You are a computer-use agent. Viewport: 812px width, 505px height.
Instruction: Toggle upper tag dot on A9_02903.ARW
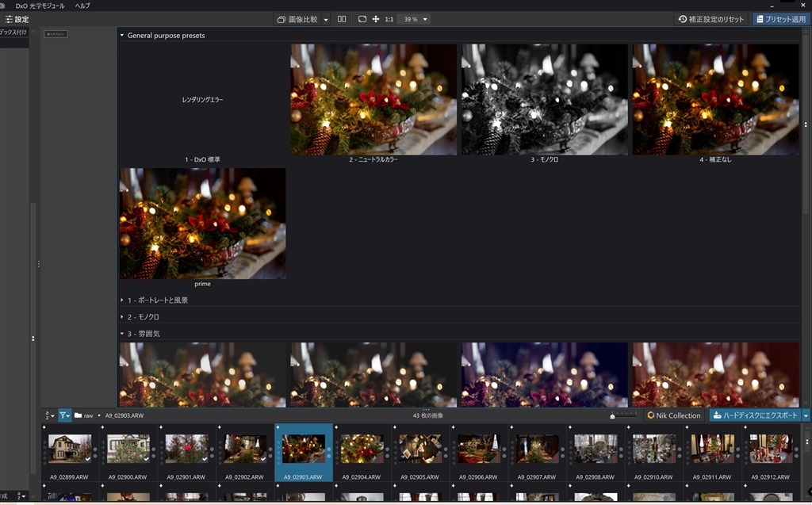(329, 449)
